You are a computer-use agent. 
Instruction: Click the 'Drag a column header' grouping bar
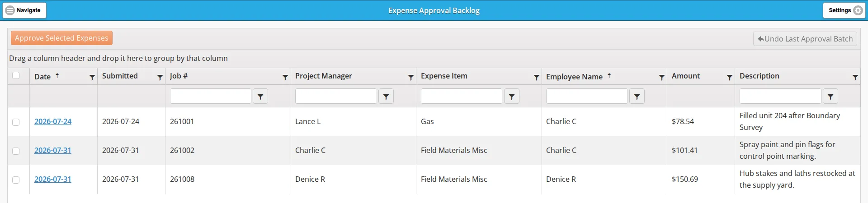(x=434, y=58)
